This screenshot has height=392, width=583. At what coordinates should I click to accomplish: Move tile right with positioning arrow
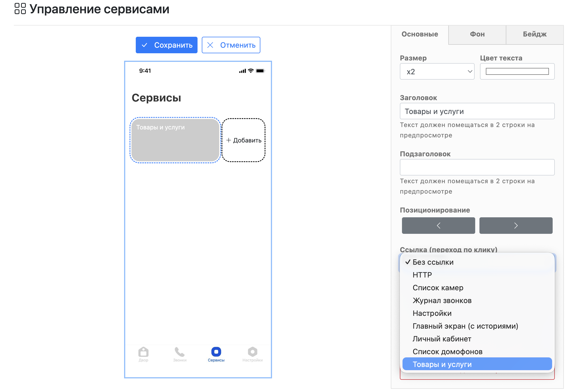point(516,226)
